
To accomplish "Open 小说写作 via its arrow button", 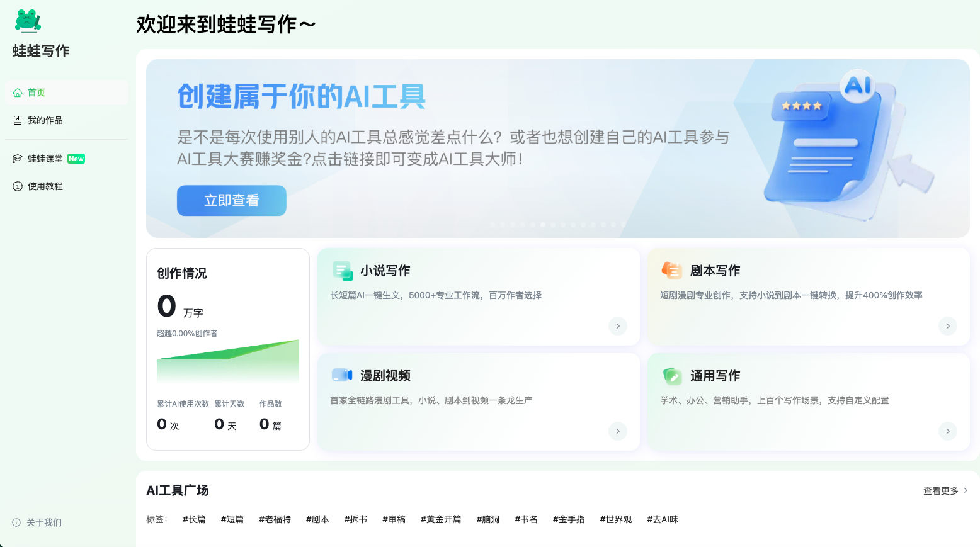I will pos(617,326).
